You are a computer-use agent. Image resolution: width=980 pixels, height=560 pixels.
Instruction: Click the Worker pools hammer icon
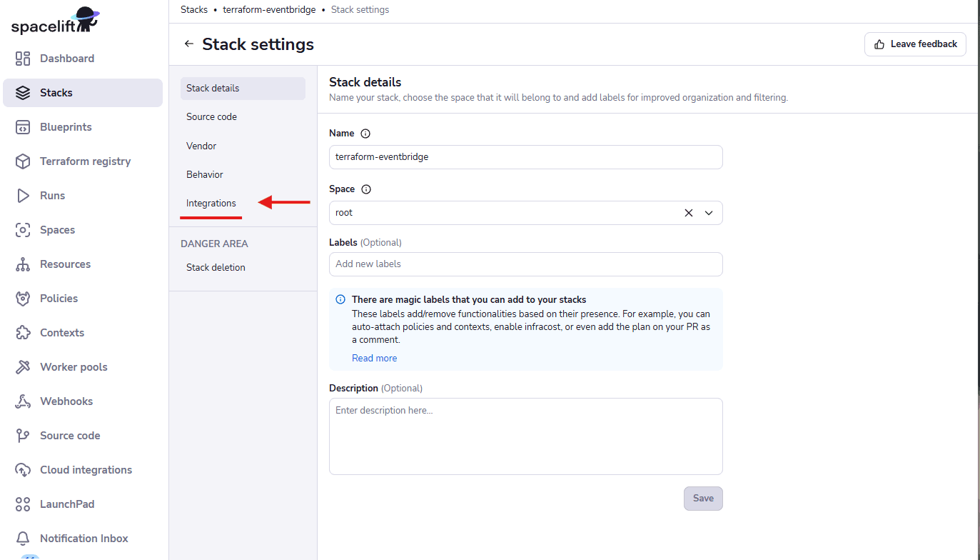click(x=23, y=367)
